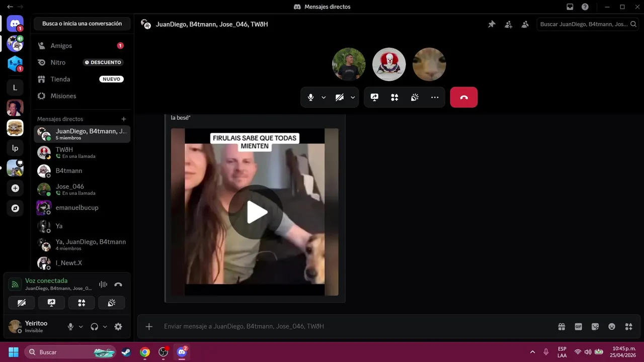This screenshot has height=362, width=644.
Task: Open Windows Start menu
Action: [x=14, y=352]
